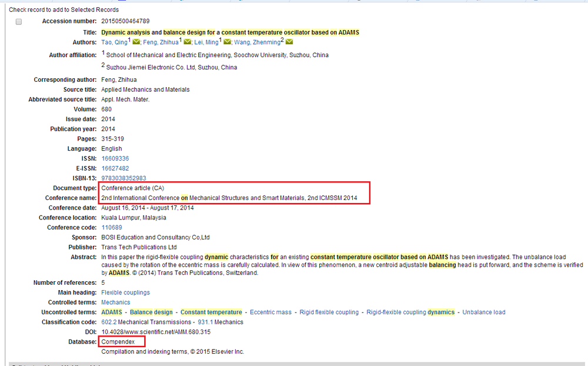Select uncontrolled term Eccentric mass
This screenshot has width=588, height=366.
(270, 312)
